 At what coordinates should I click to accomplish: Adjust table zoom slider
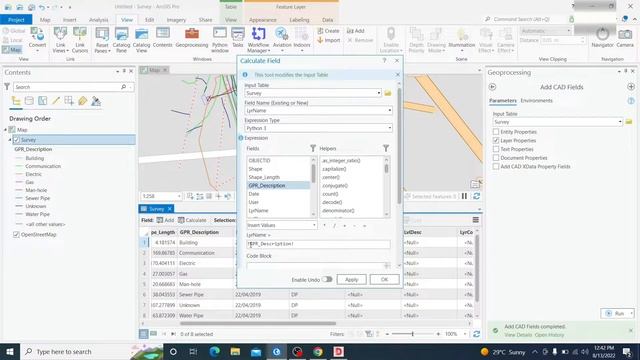pyautogui.click(x=412, y=334)
